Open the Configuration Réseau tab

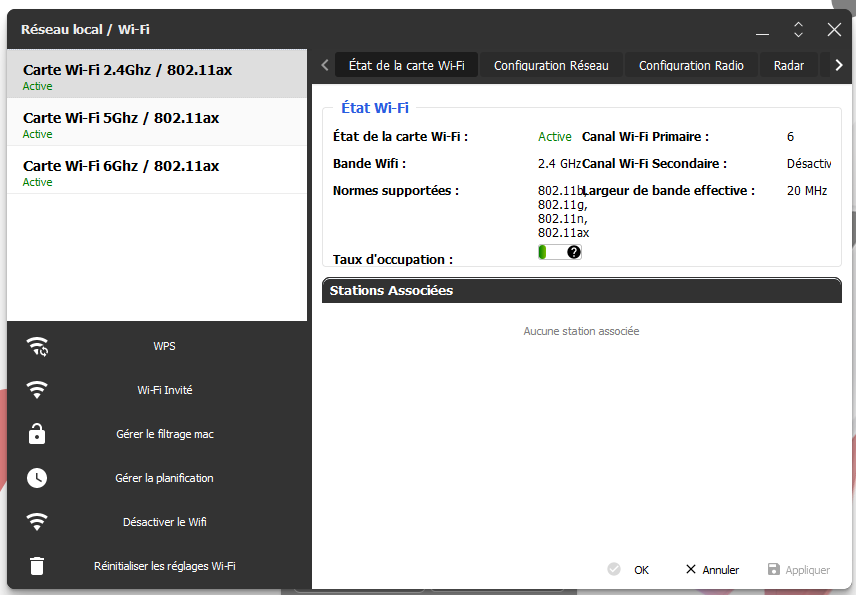551,66
